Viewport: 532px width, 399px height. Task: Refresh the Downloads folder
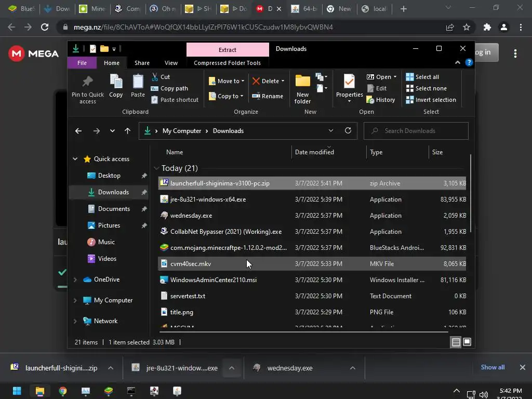pos(348,130)
